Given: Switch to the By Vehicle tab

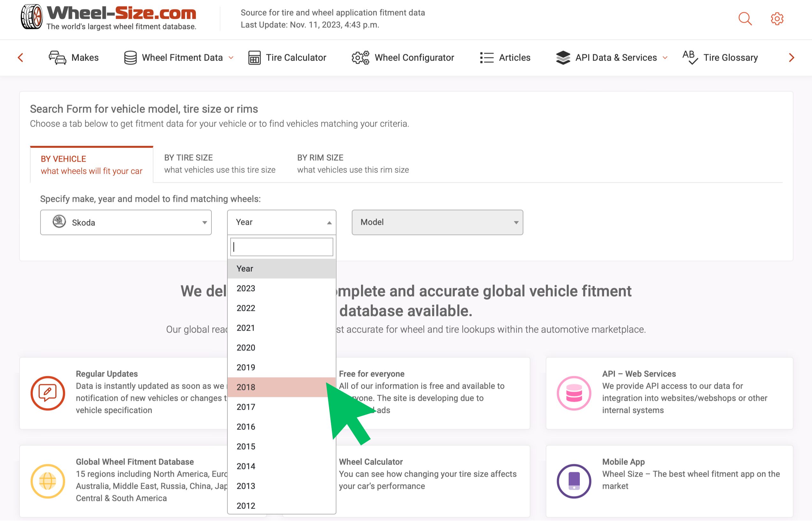Looking at the screenshot, I should tap(92, 165).
